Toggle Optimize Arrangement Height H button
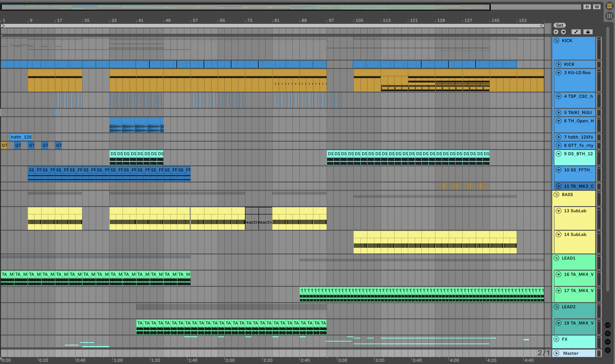This screenshot has height=364, width=615. tap(587, 7)
